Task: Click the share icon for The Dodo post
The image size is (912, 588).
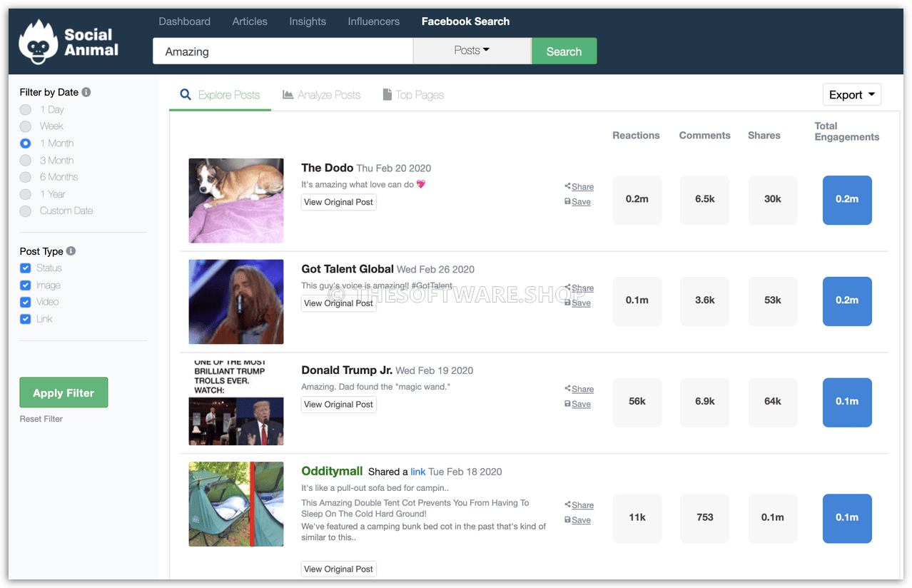Action: click(567, 186)
